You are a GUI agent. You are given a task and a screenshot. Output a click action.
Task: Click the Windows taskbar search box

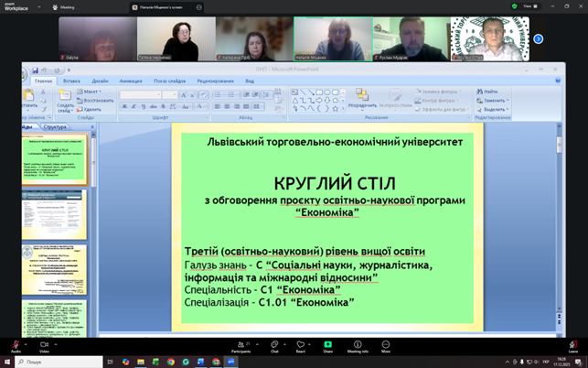(x=55, y=362)
